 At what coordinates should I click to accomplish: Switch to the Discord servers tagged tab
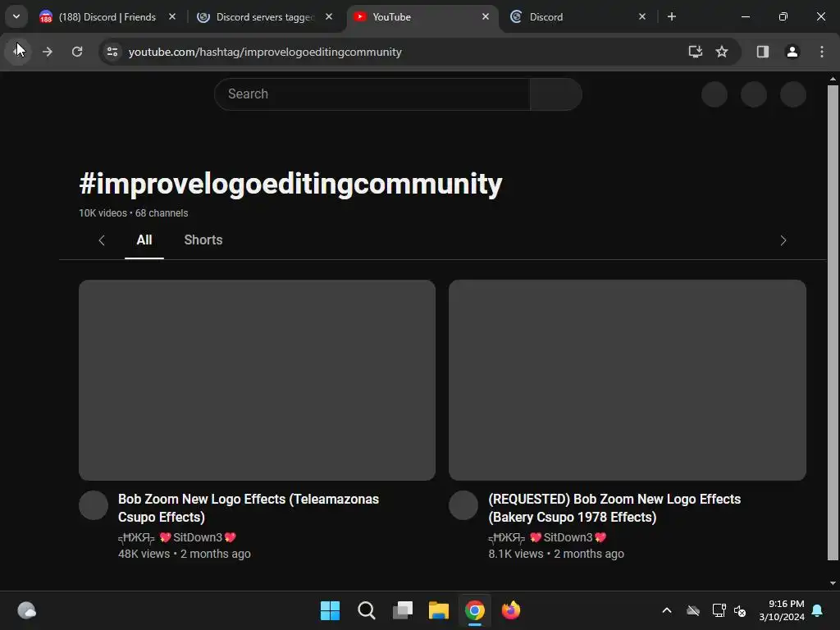(265, 17)
